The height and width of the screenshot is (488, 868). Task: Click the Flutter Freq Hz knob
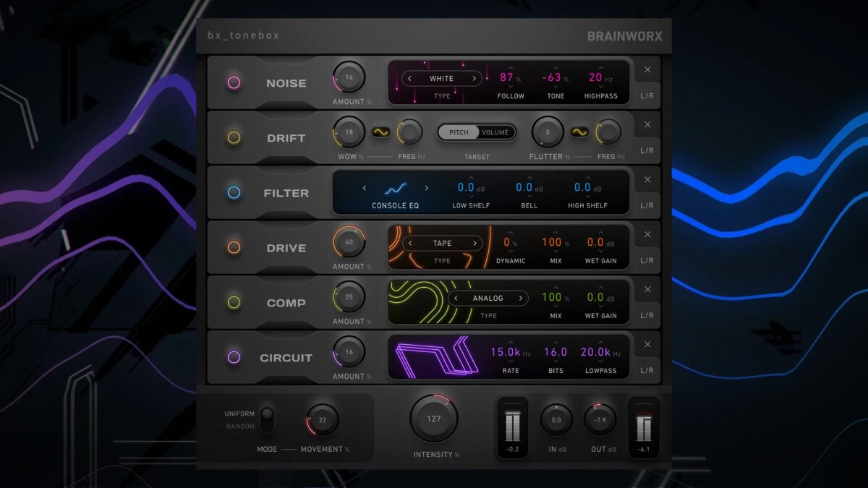pyautogui.click(x=608, y=132)
